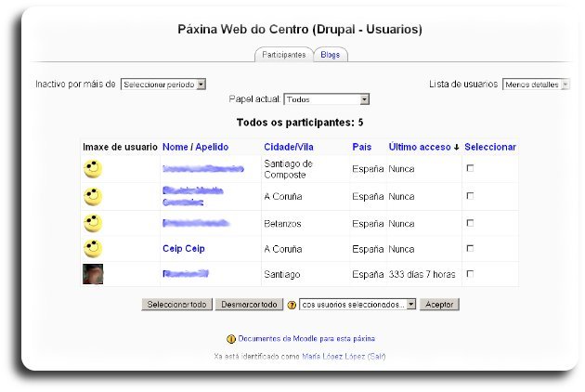Tick the checkbox in the Santiago de Composte row

(470, 168)
